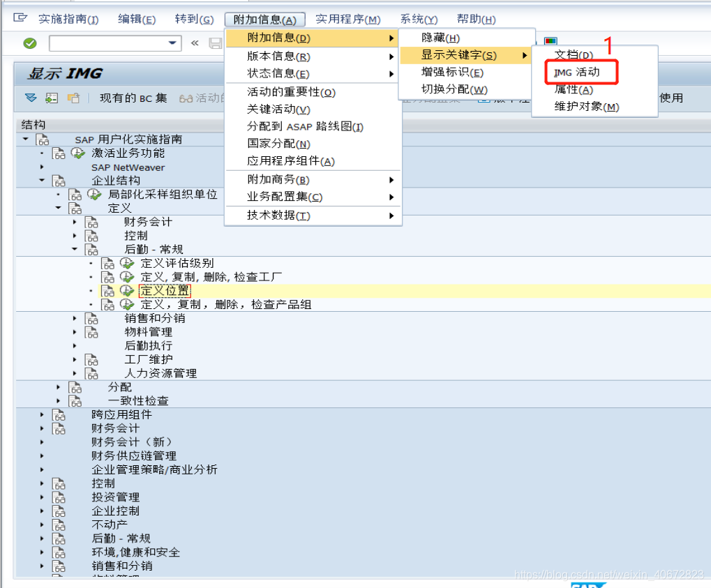Select the 人力资源管理 tree entry
The height and width of the screenshot is (588, 711).
point(160,374)
